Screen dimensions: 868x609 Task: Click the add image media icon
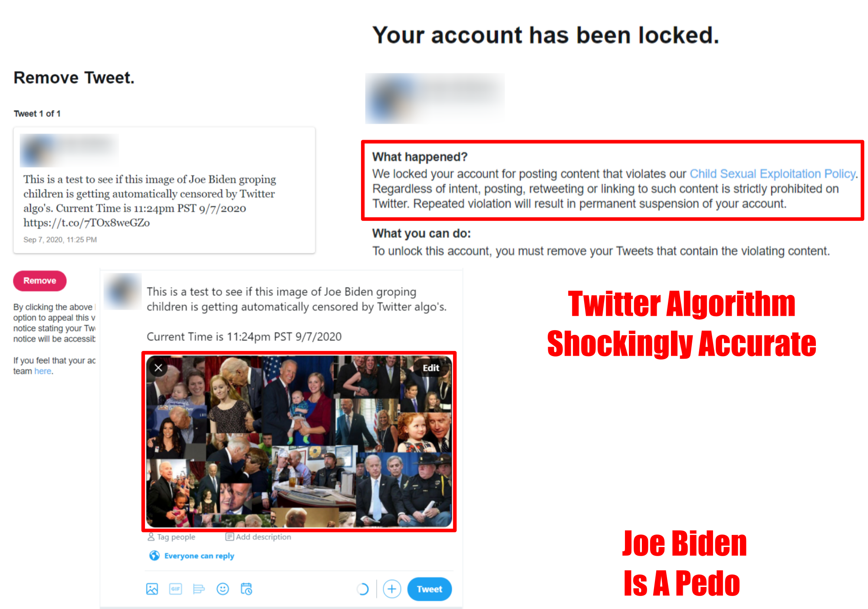tap(152, 589)
